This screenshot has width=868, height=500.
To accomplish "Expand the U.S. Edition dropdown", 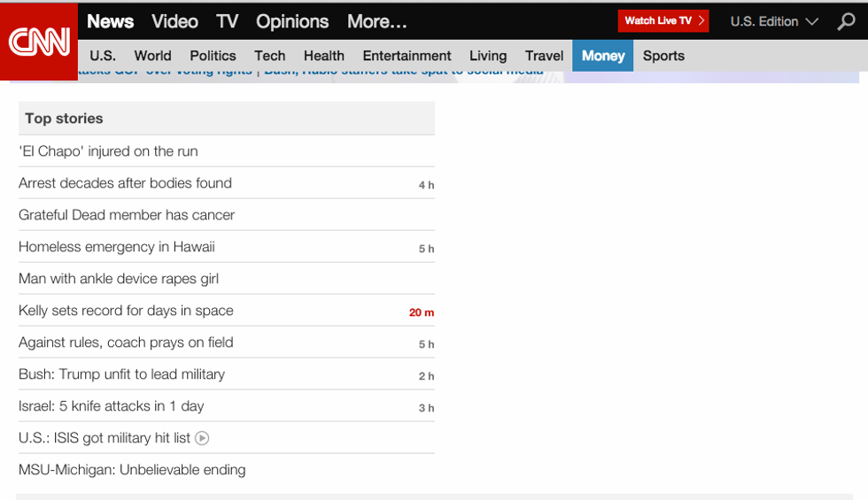I will [773, 21].
